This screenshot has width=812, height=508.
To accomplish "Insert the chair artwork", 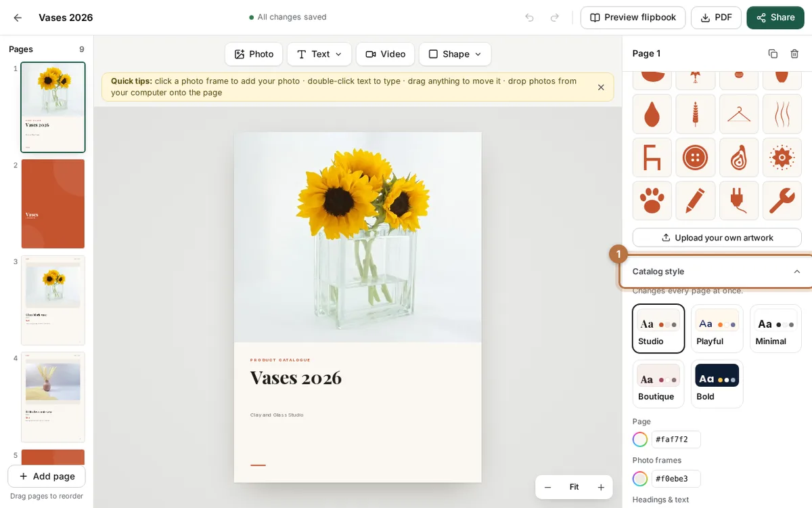I will 652,157.
